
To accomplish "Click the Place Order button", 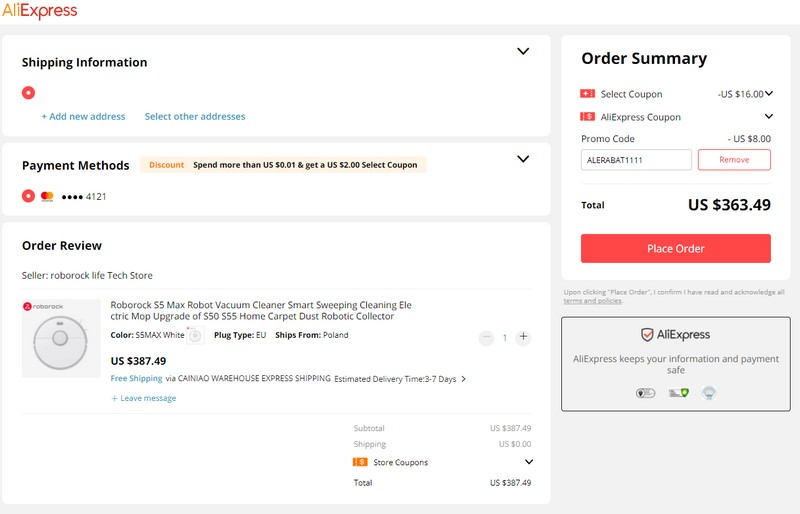I will coord(676,249).
